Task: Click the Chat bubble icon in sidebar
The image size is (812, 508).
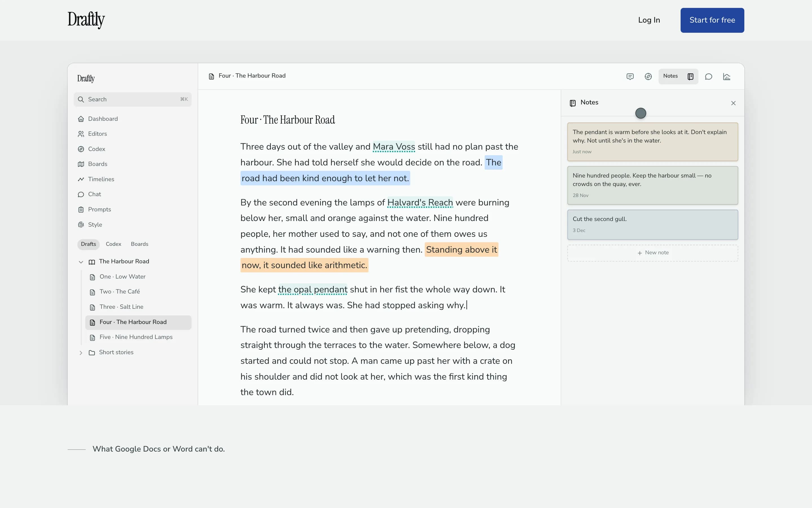Action: click(x=81, y=194)
